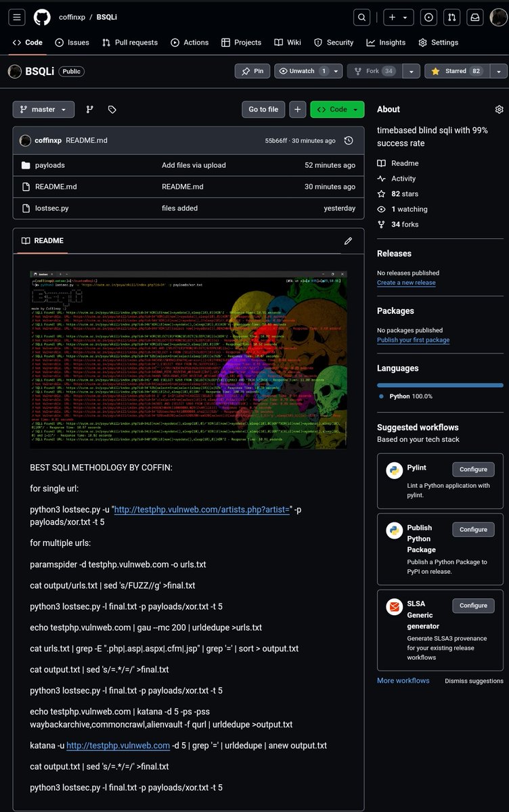Click the Fork button
Screen dimensions: 509x812
coord(374,71)
